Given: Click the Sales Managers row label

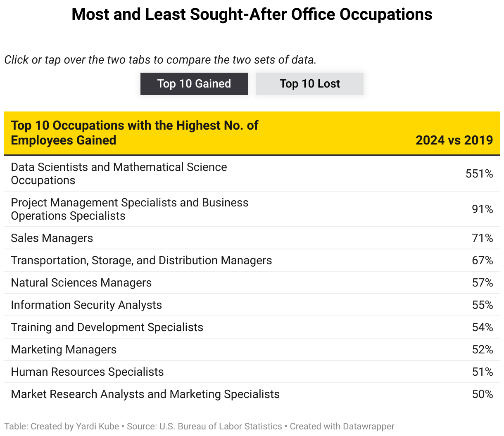Looking at the screenshot, I should 52,238.
